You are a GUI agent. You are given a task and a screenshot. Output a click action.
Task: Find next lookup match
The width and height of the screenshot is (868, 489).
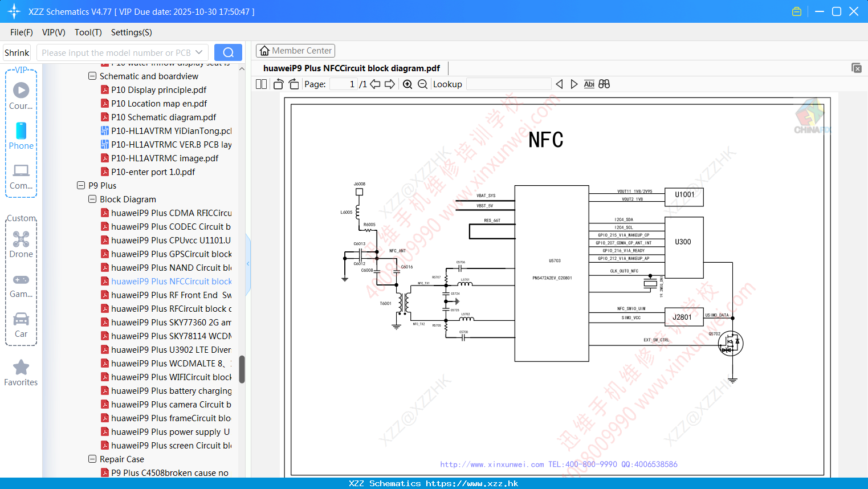(x=574, y=84)
